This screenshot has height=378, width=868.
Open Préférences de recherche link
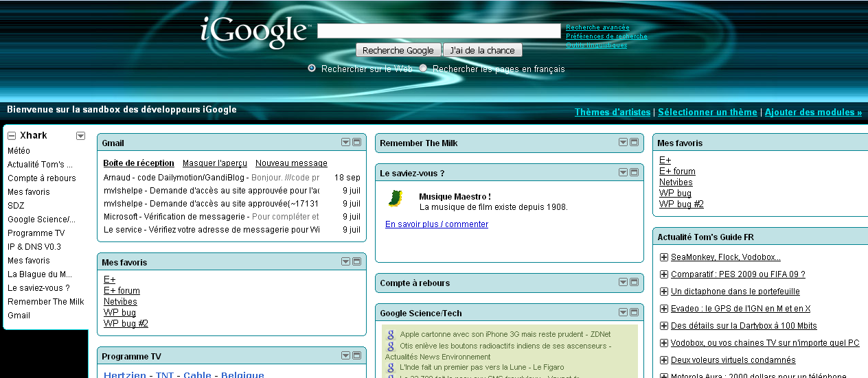(x=606, y=36)
